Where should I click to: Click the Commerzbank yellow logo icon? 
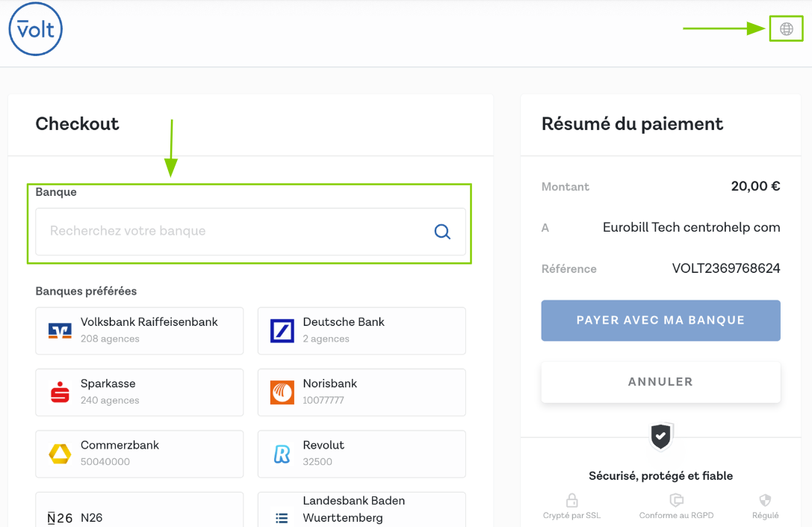(x=60, y=454)
